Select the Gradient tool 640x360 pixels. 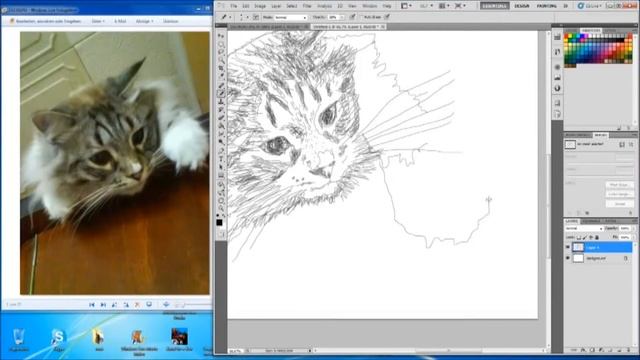pyautogui.click(x=221, y=126)
